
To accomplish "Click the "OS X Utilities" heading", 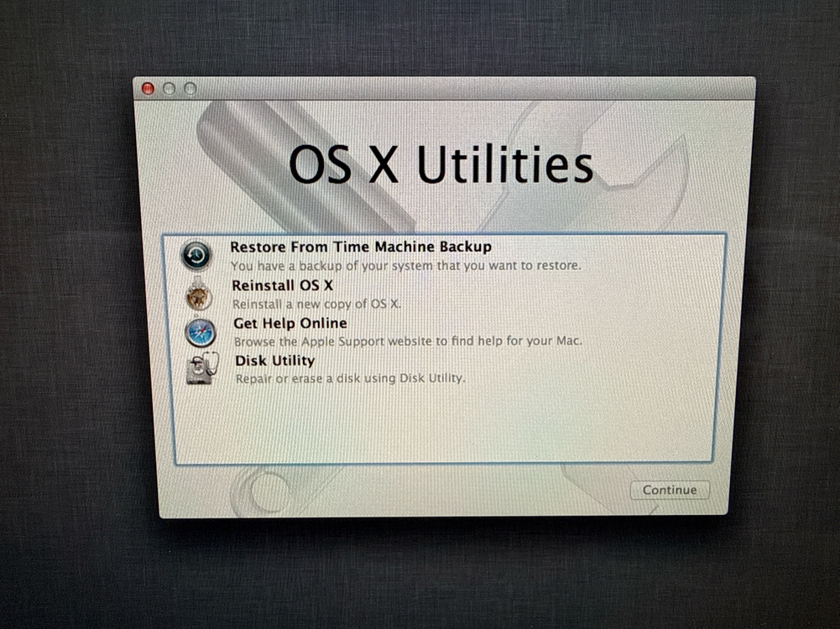I will (441, 165).
